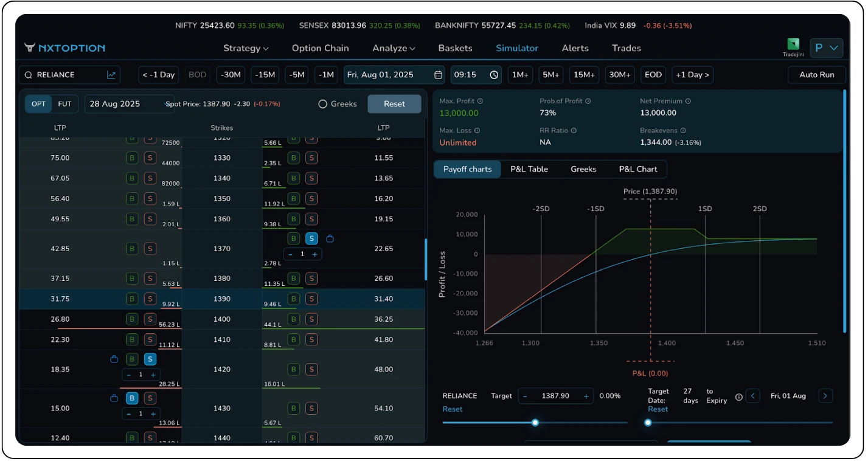This screenshot has height=461, width=868.
Task: Open the Greeks tab above the chart
Action: 583,169
